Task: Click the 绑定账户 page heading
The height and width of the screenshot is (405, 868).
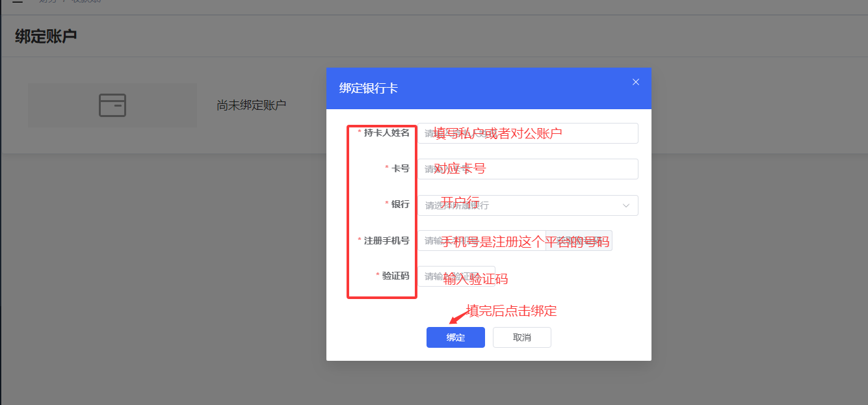Action: click(x=46, y=35)
